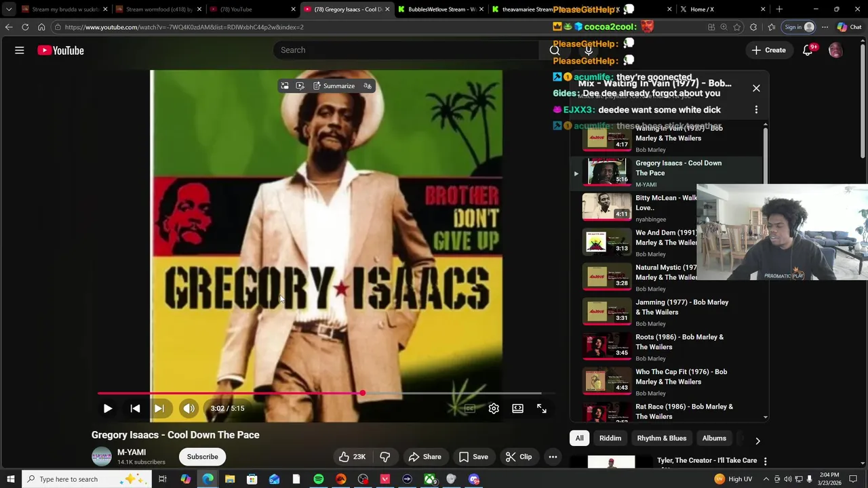Toggle closed captions on the player
The height and width of the screenshot is (488, 868).
coord(469,408)
